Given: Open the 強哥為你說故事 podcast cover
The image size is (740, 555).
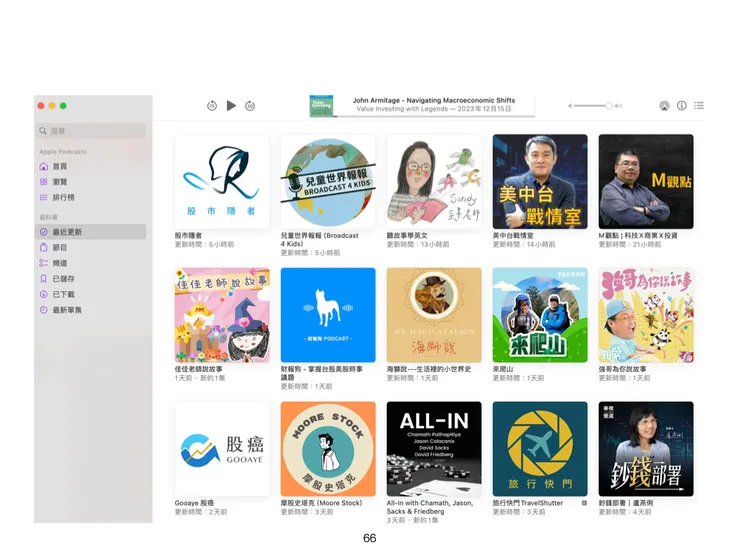Looking at the screenshot, I should 646,315.
